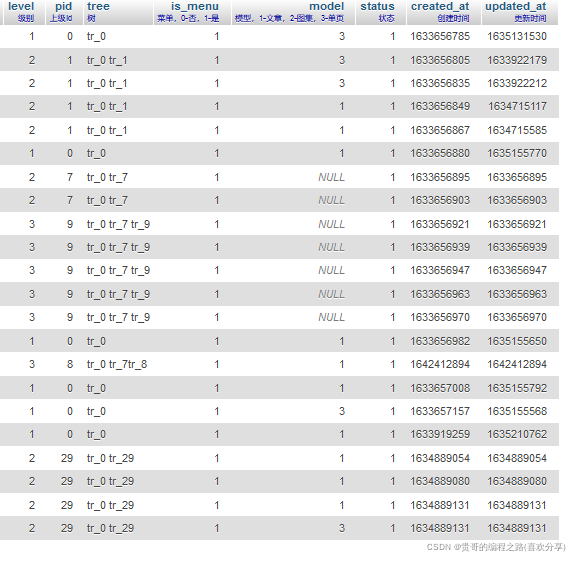Sort by the updated_at column header
The width and height of the screenshot is (581, 561).
pyautogui.click(x=515, y=6)
